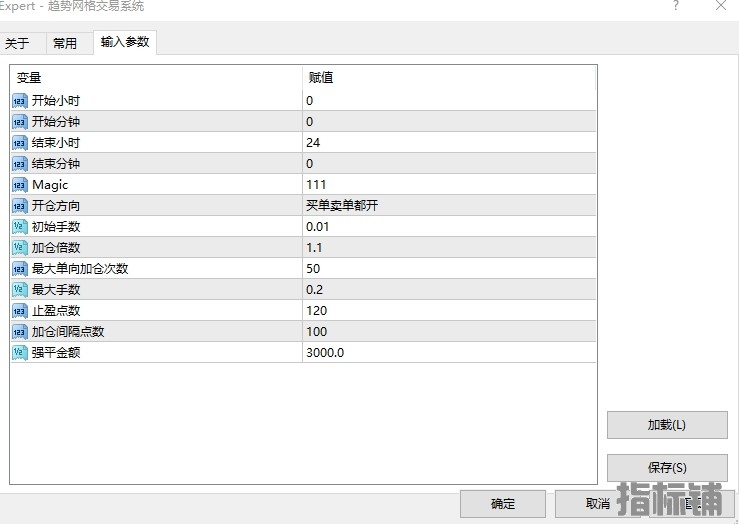Viewport: 739px width, 524px height.
Task: Edit the 加仓倍数 value 1.1
Action: pyautogui.click(x=449, y=248)
